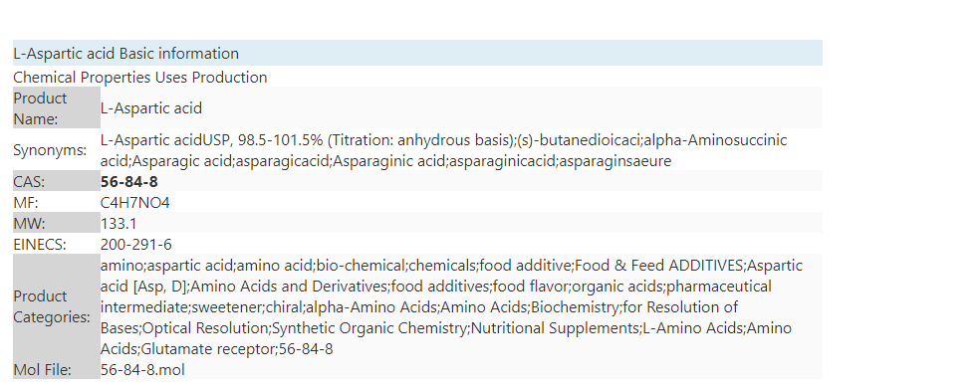The height and width of the screenshot is (388, 980).
Task: Click the MW label cell
Action: pos(56,223)
